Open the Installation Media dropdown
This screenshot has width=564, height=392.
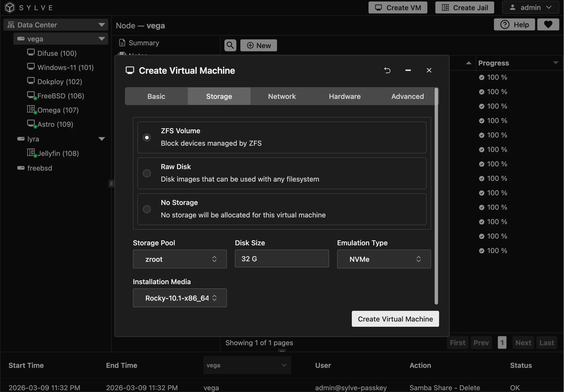coord(180,298)
